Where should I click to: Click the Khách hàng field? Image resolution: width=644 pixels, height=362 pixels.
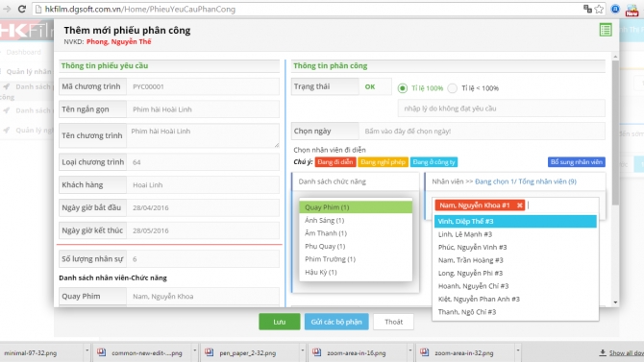point(203,185)
